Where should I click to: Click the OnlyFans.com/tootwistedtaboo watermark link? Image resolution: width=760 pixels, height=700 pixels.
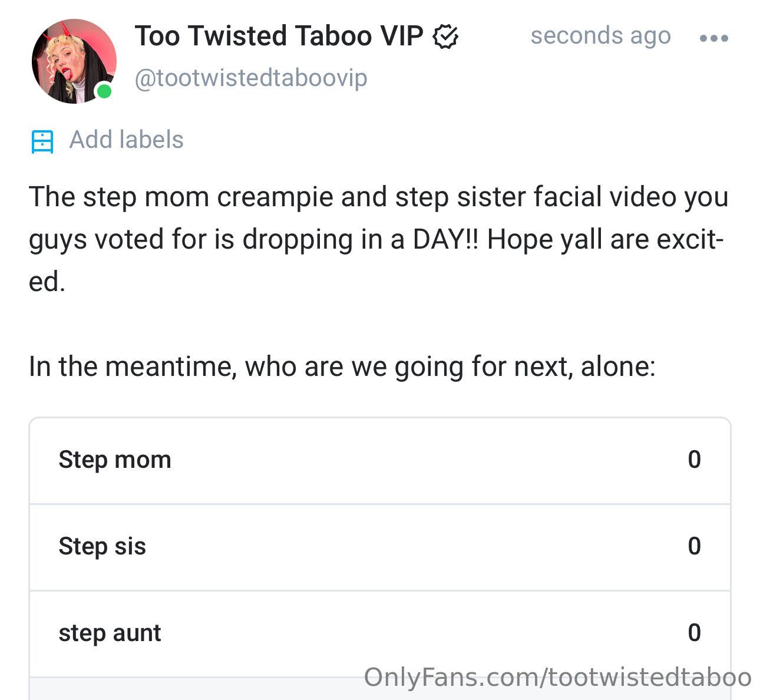[557, 677]
